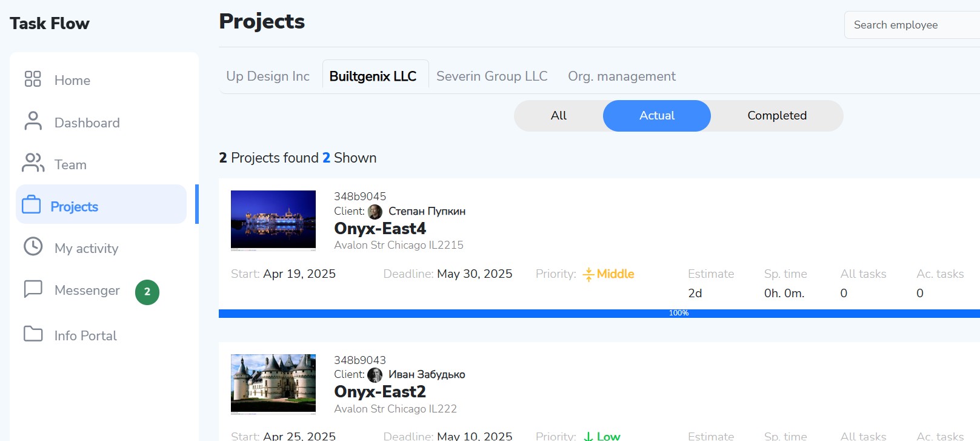980x441 pixels.
Task: Click the Projects briefcase icon
Action: point(32,205)
